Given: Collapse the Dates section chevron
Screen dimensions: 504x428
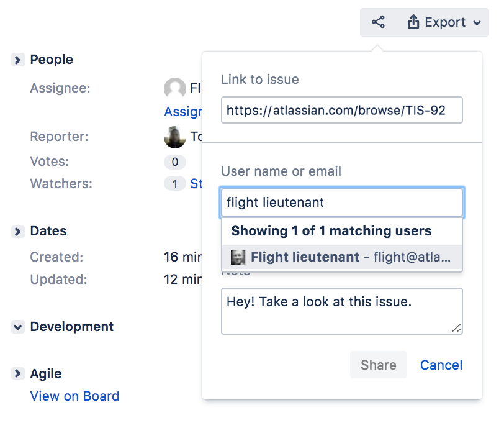Looking at the screenshot, I should [x=17, y=231].
